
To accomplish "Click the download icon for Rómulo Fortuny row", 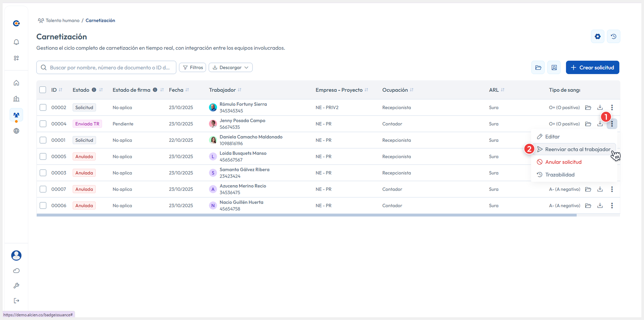I will (600, 107).
